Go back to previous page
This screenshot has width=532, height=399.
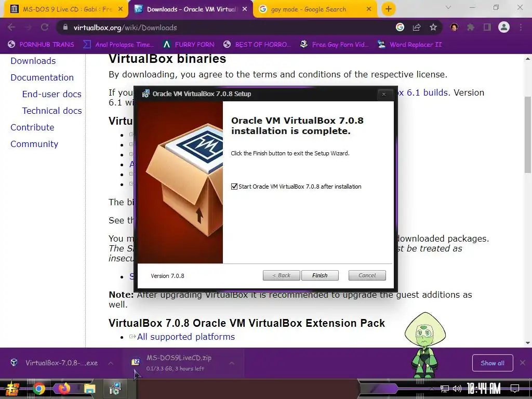point(11,27)
